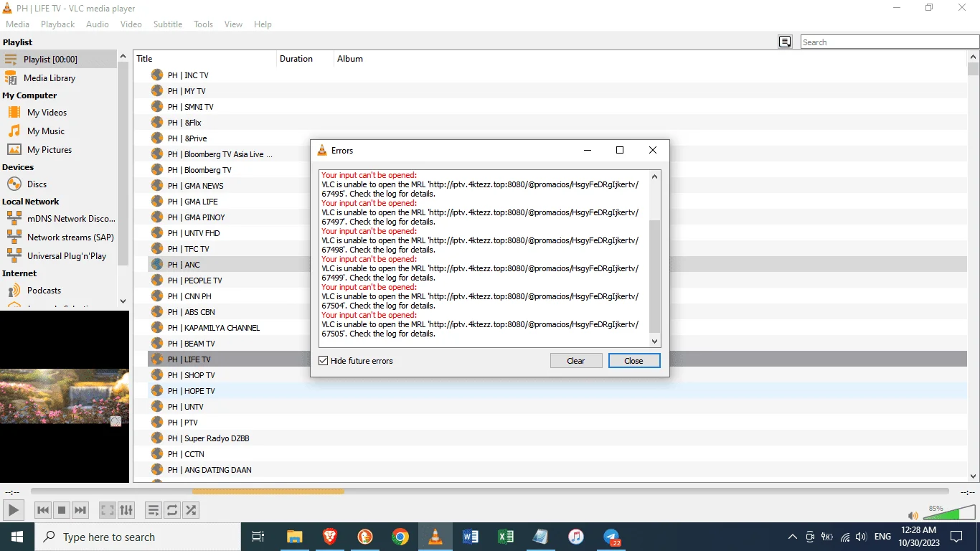Open Brave browser from taskbar
This screenshot has width=980, height=551.
pyautogui.click(x=329, y=537)
